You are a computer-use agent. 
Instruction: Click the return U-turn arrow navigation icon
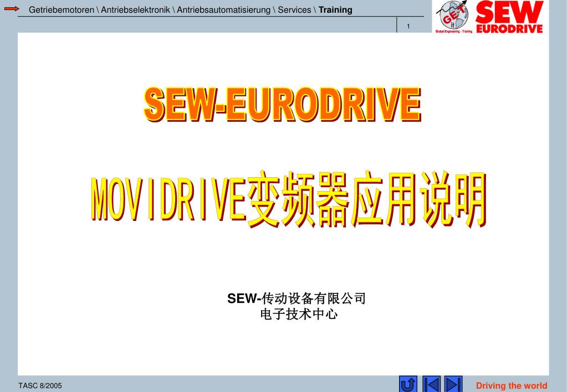tap(408, 384)
